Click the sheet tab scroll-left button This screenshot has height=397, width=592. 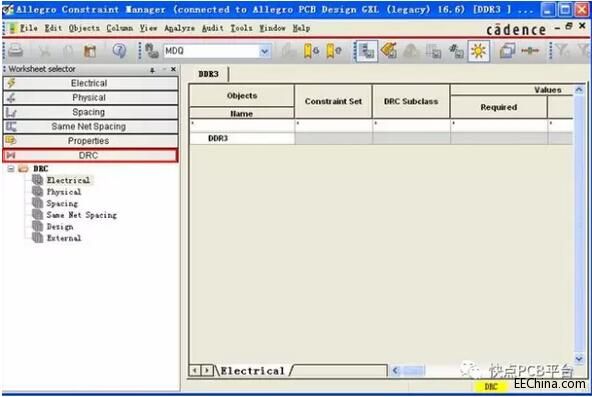(x=195, y=371)
